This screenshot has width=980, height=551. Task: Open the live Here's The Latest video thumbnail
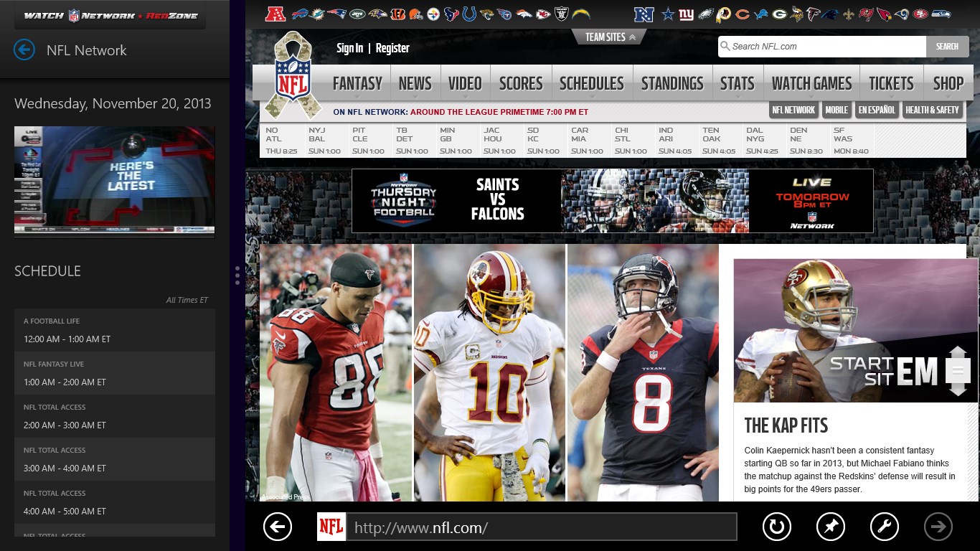coord(114,180)
